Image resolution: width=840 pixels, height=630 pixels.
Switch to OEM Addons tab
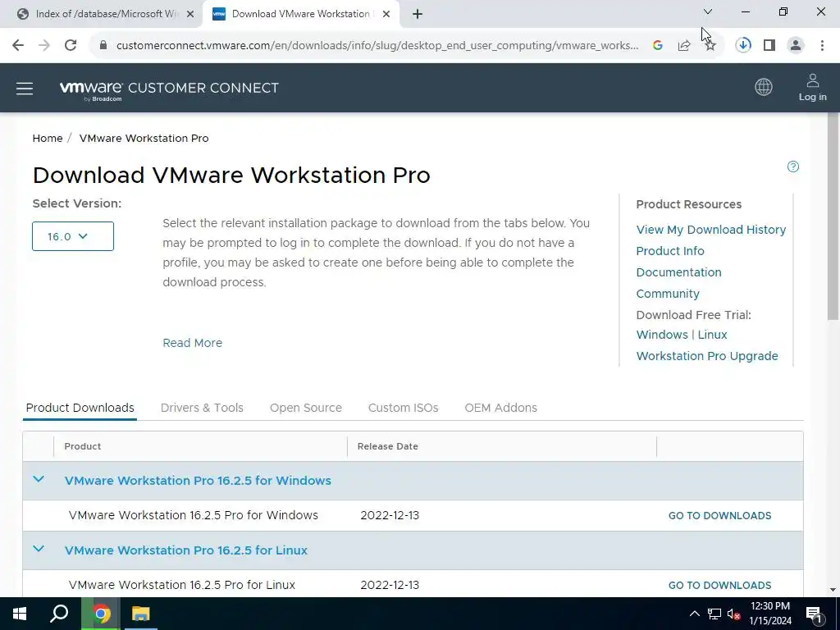point(501,408)
